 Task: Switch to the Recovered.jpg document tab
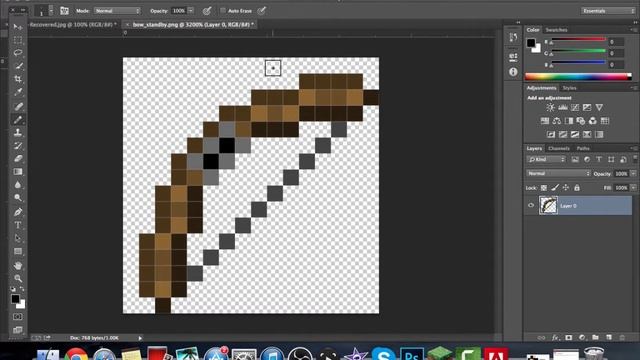[73, 24]
